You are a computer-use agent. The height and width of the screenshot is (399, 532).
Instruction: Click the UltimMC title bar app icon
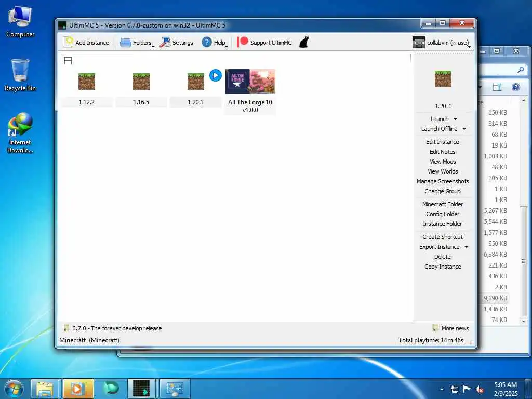tap(62, 25)
